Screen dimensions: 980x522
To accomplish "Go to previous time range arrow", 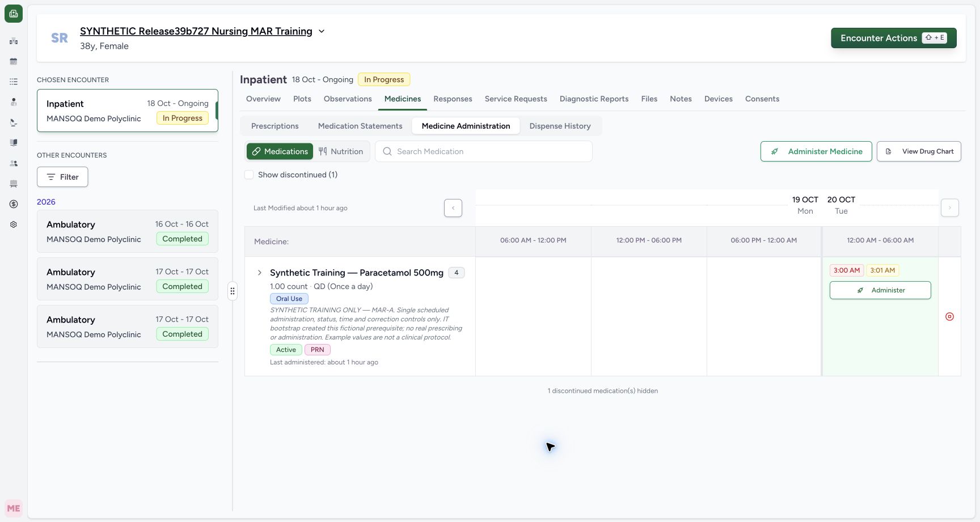I will point(453,208).
